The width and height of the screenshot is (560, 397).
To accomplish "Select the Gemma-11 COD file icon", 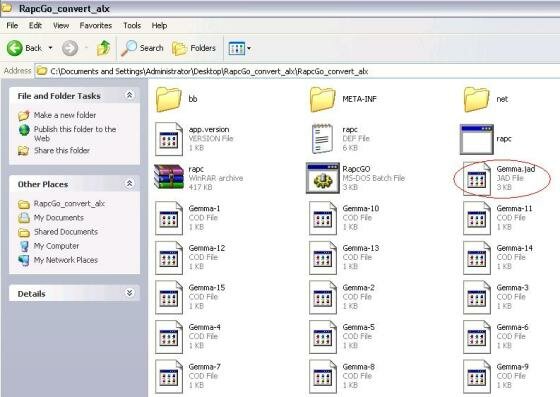I will 477,218.
